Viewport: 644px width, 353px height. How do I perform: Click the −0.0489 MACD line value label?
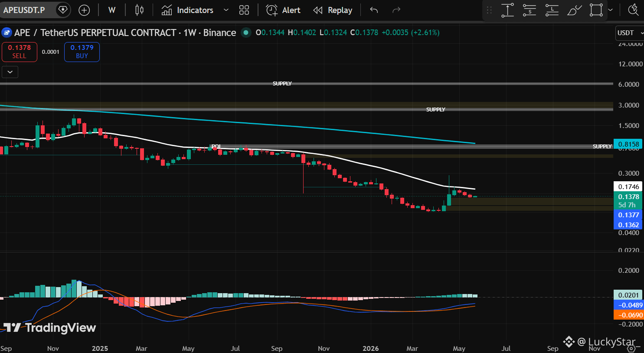click(x=628, y=305)
